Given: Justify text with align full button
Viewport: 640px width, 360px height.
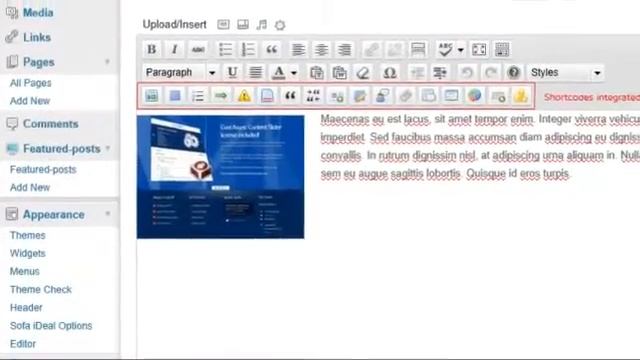Looking at the screenshot, I should (x=256, y=72).
